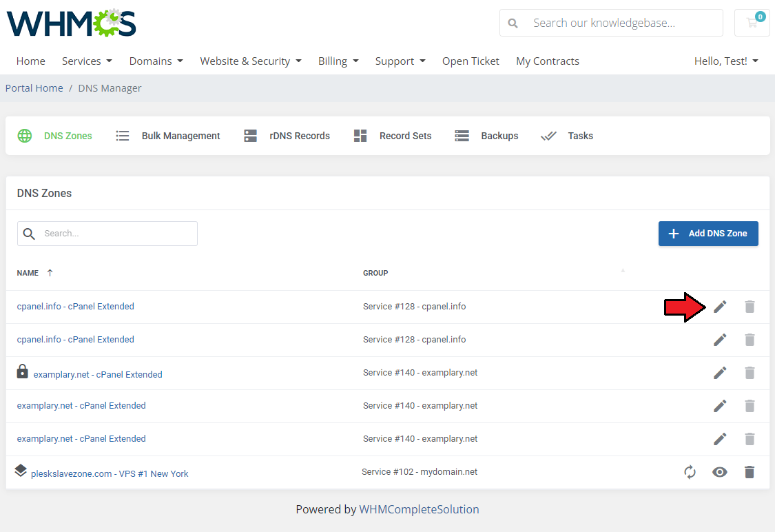Click the Add DNS Zone button

[708, 234]
